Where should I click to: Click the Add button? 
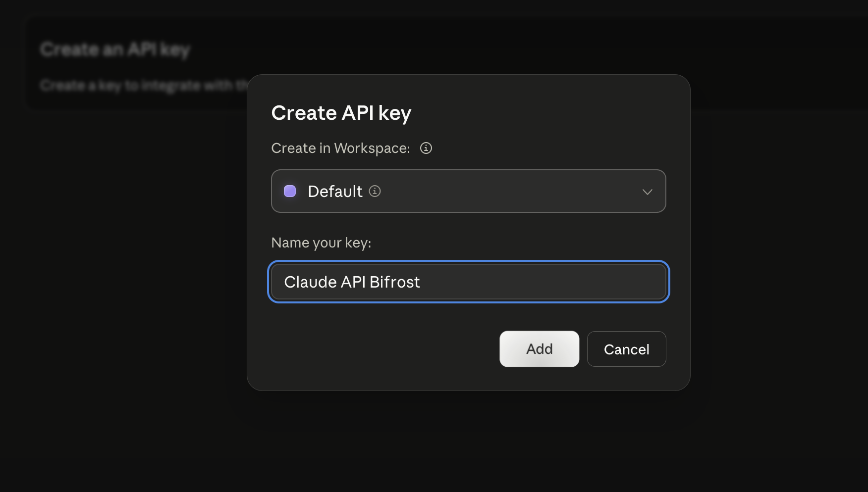539,349
